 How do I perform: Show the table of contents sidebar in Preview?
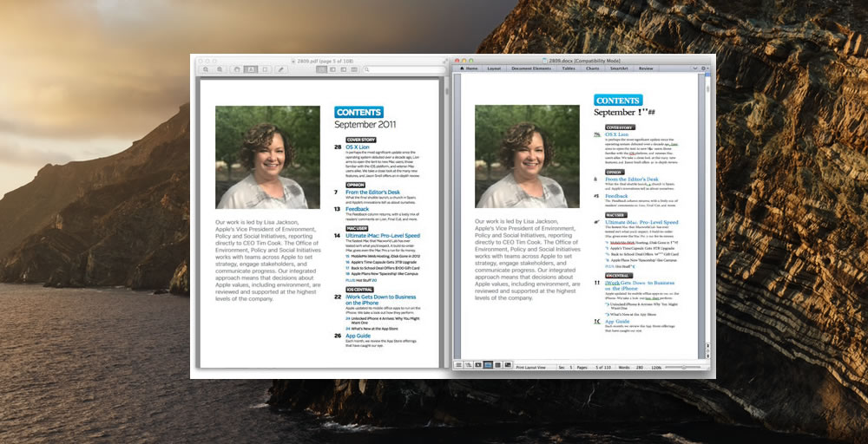click(343, 69)
